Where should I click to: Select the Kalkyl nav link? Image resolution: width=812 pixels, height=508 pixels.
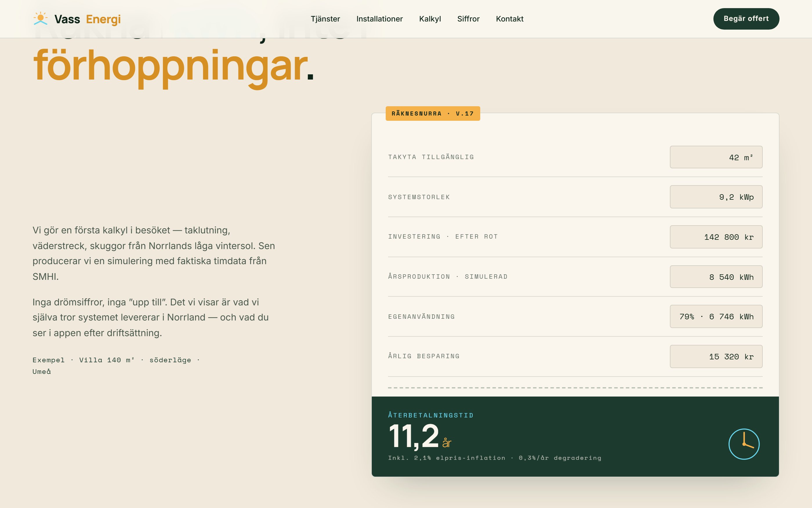pos(430,19)
